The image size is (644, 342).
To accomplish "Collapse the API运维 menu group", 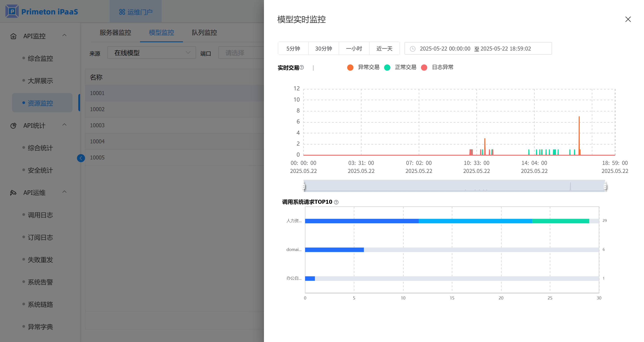I will (x=64, y=192).
